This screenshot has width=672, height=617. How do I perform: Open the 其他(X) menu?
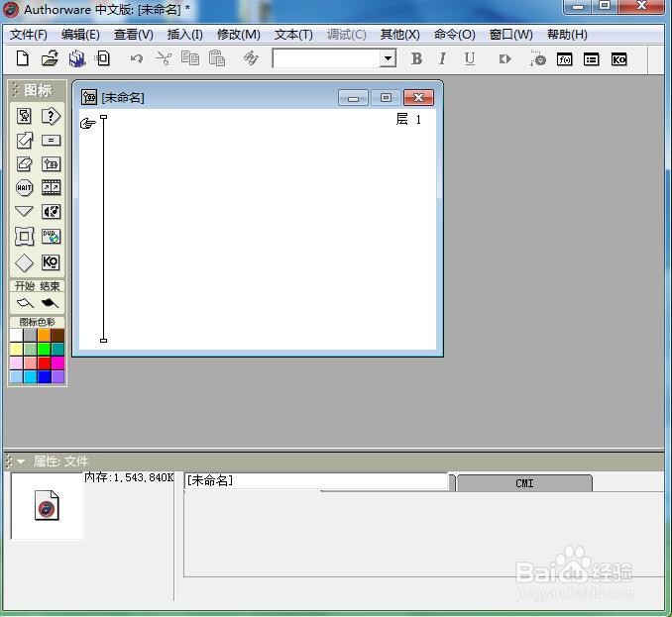coord(399,35)
